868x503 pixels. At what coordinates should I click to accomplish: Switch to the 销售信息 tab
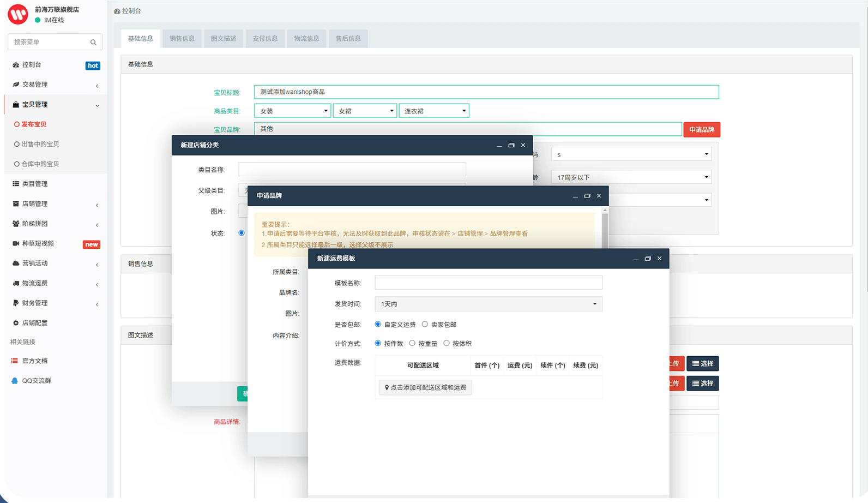pyautogui.click(x=182, y=38)
